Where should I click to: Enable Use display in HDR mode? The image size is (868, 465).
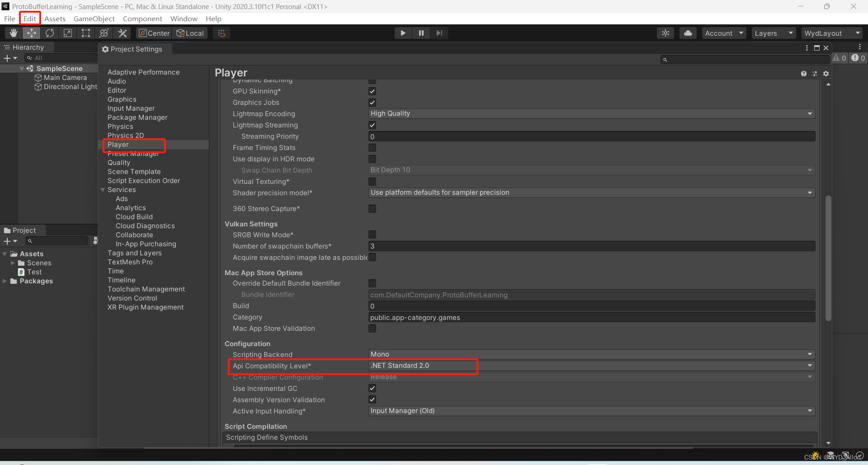tap(372, 159)
